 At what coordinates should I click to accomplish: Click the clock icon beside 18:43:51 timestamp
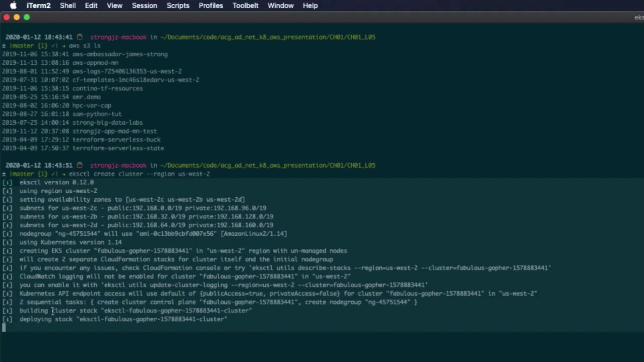[x=79, y=165]
